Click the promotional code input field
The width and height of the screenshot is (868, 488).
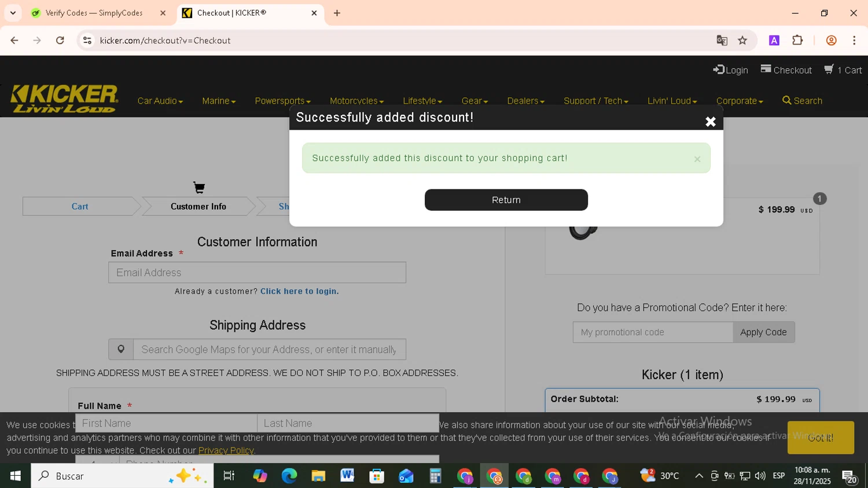(653, 332)
